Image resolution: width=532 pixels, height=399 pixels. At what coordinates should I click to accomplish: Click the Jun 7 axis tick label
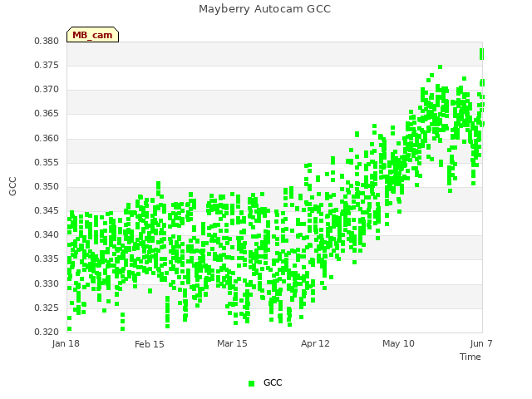[481, 343]
